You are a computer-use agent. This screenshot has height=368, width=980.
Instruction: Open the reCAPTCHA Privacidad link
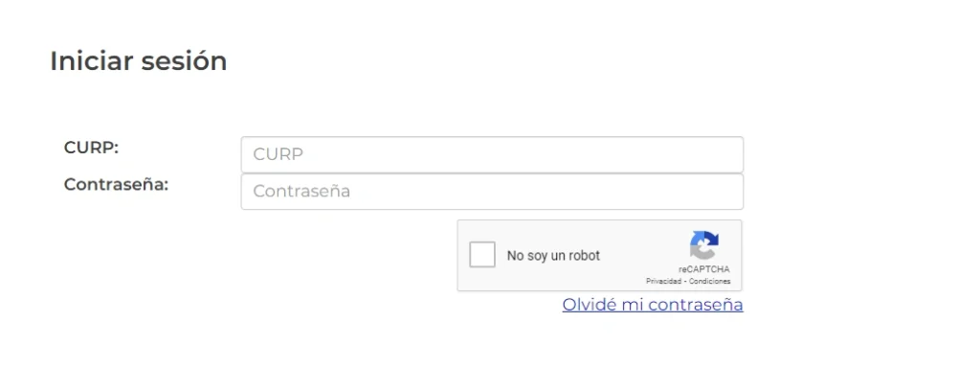pos(664,282)
